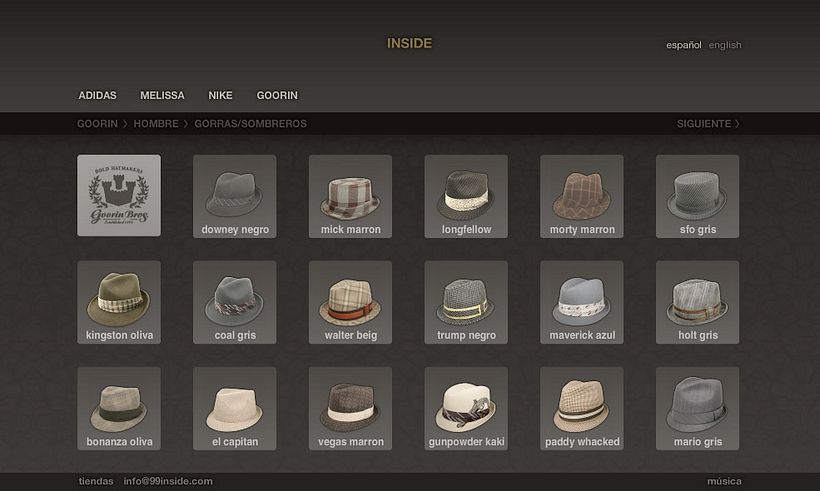Switch language to english
Screen dimensions: 820x491
pyautogui.click(x=725, y=45)
